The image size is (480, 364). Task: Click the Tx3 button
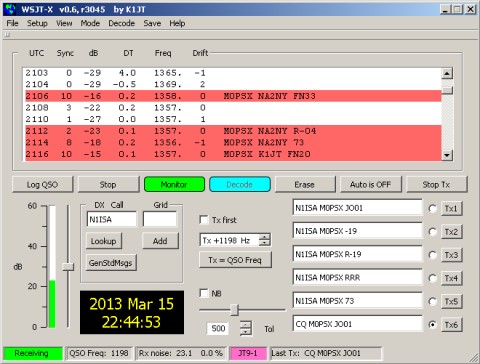click(451, 255)
